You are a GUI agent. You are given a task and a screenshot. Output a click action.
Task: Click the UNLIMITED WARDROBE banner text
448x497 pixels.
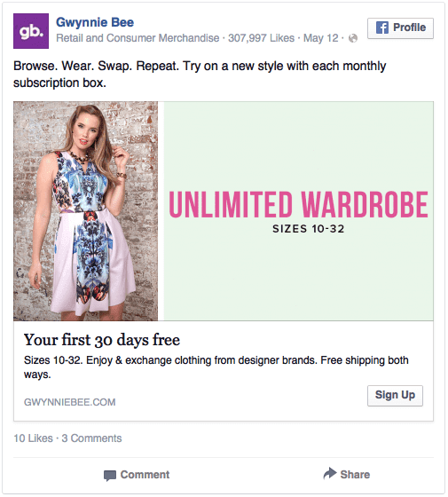point(298,204)
